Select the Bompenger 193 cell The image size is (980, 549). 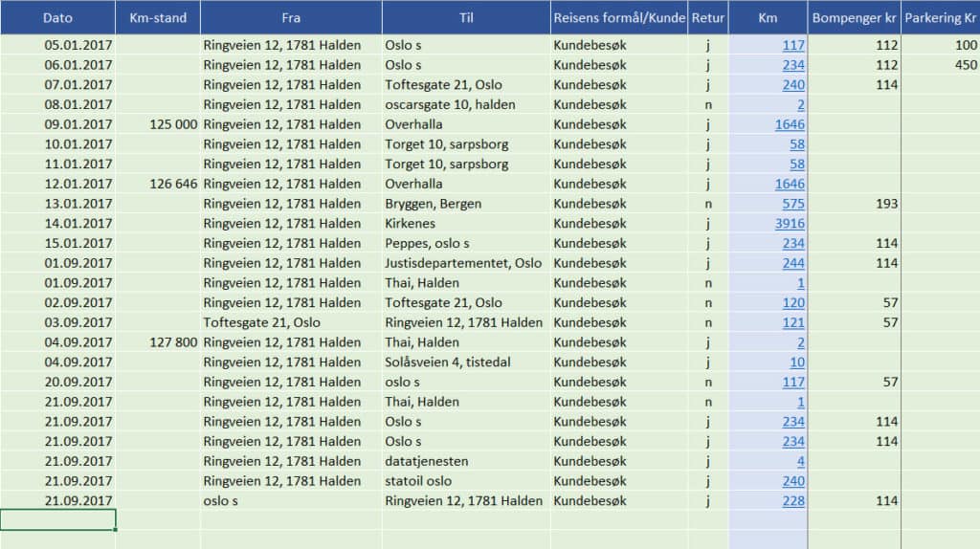pyautogui.click(x=854, y=204)
